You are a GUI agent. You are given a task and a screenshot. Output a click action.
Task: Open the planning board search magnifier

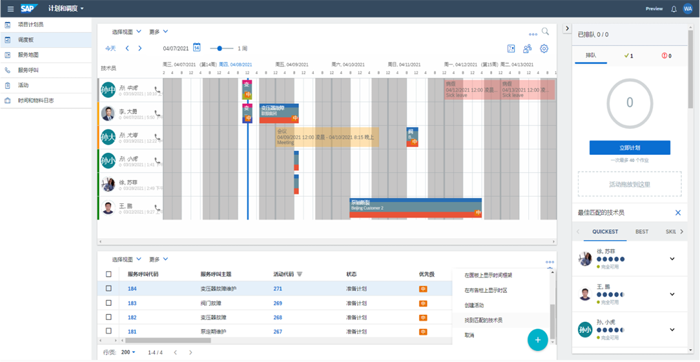545,31
